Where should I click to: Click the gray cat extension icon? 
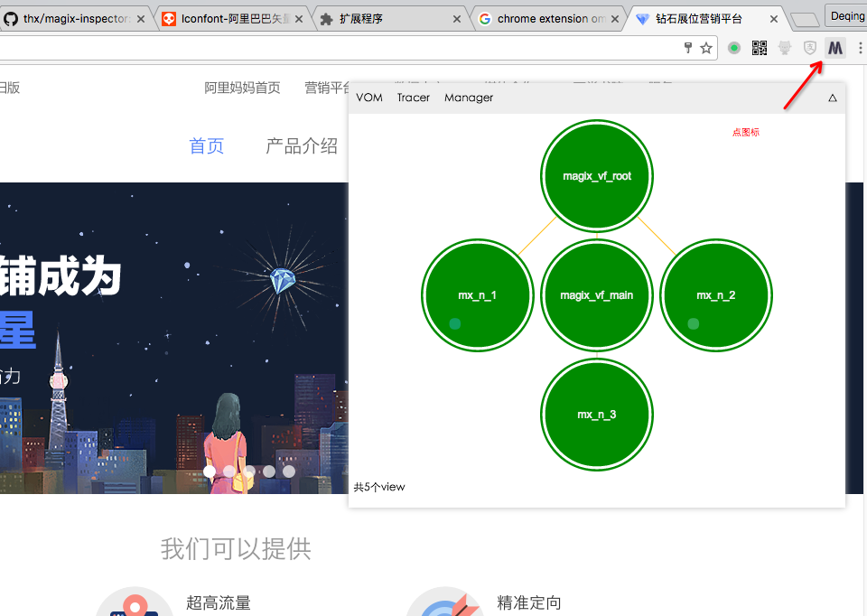click(x=785, y=48)
